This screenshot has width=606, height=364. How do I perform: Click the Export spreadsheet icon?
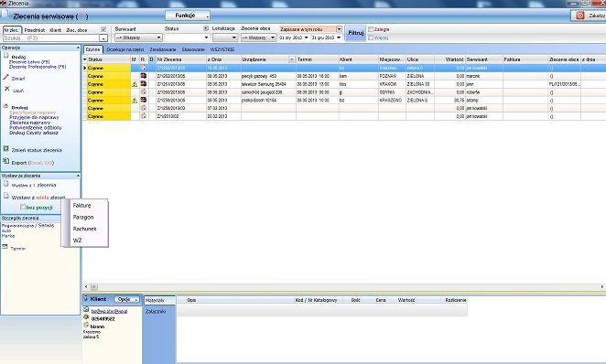pyautogui.click(x=5, y=161)
